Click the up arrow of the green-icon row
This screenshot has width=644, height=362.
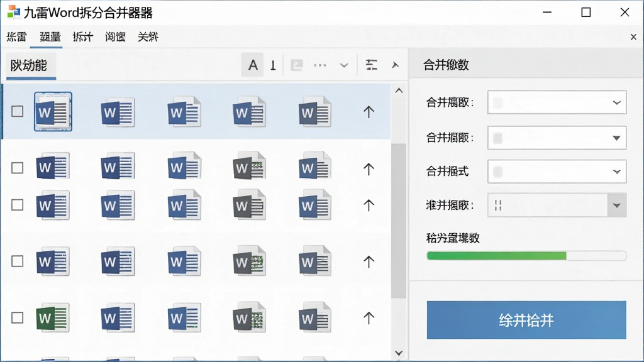(369, 317)
